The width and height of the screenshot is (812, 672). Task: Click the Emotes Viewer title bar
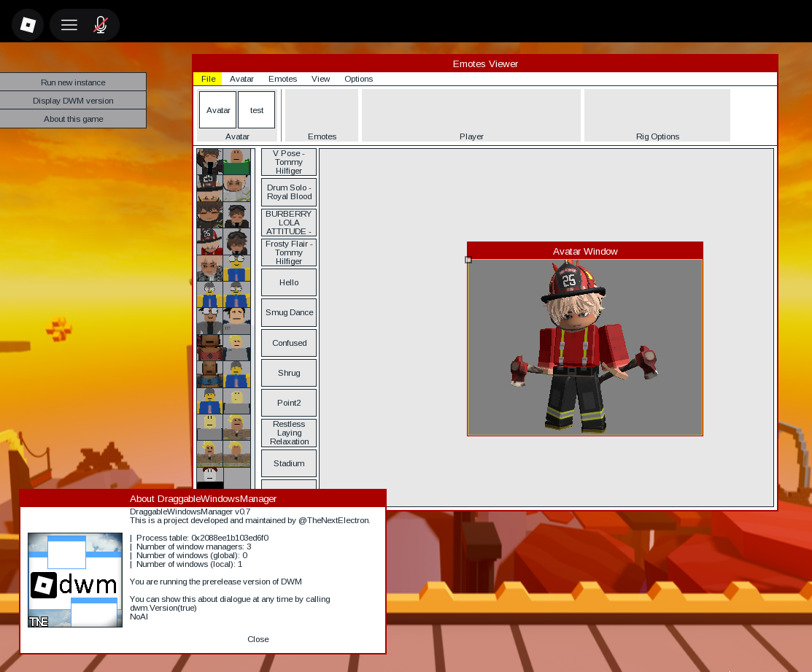point(484,63)
